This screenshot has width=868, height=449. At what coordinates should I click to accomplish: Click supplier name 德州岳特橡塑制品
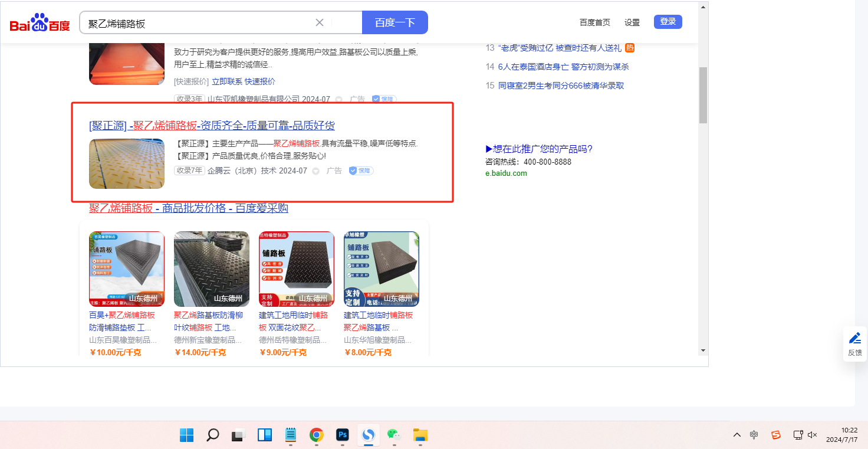pyautogui.click(x=292, y=340)
